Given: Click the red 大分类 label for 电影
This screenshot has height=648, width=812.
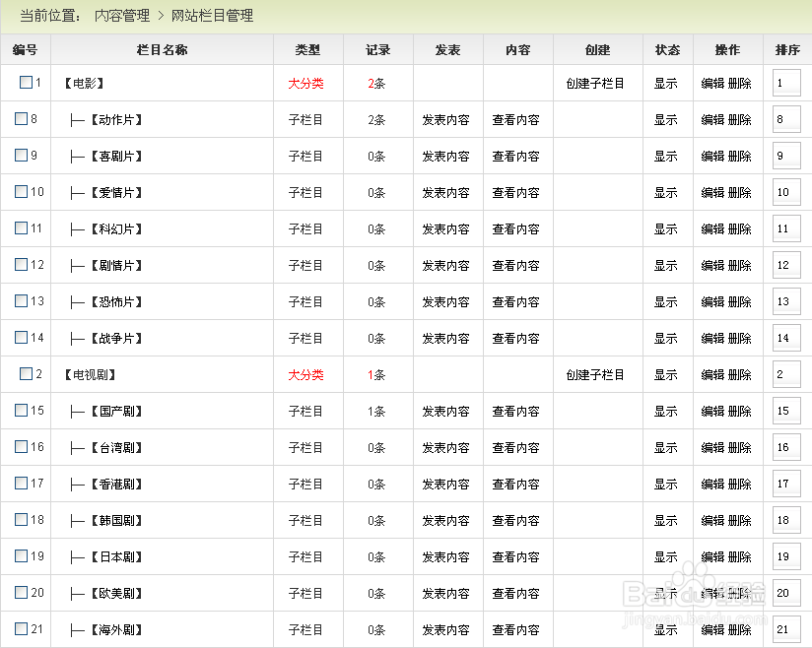Looking at the screenshot, I should (306, 84).
